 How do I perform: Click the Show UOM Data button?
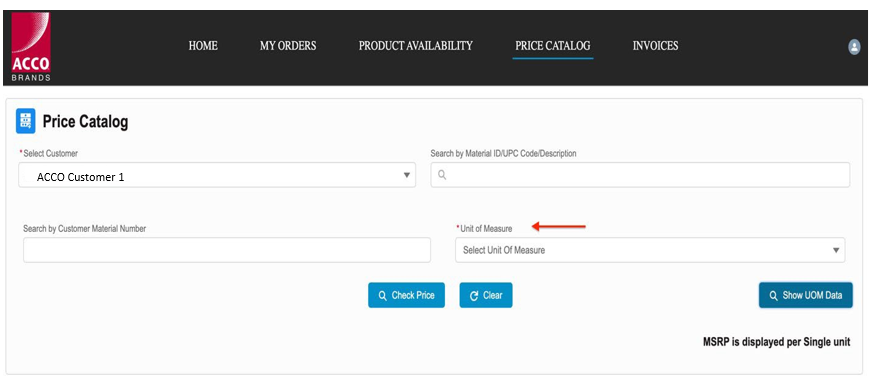[806, 295]
